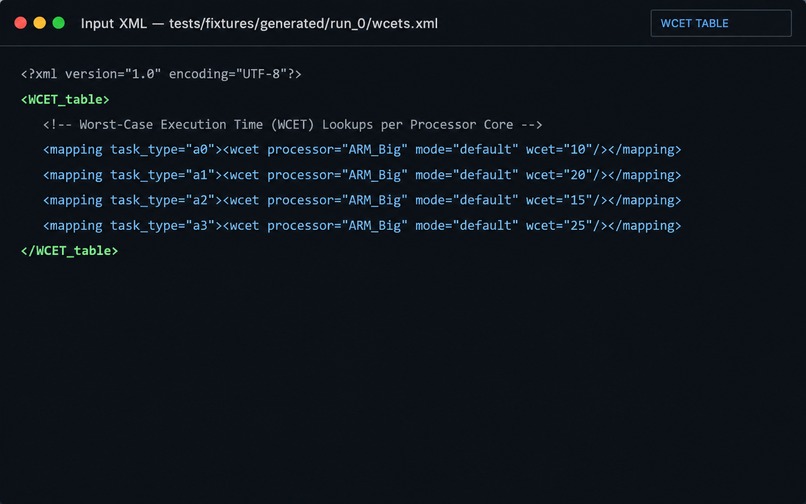Screen dimensions: 806x504
Task: Click the mapping line for task_type="a3"
Action: (362, 225)
